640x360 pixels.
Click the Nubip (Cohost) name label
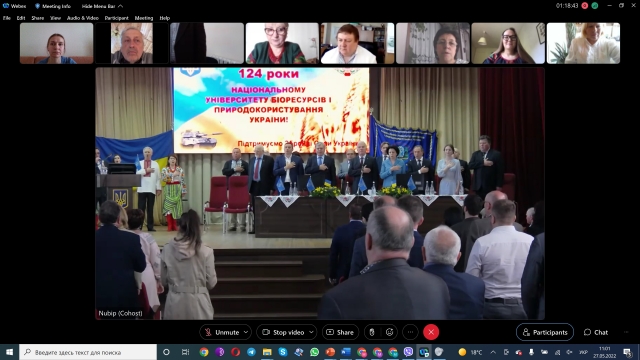pyautogui.click(x=120, y=313)
